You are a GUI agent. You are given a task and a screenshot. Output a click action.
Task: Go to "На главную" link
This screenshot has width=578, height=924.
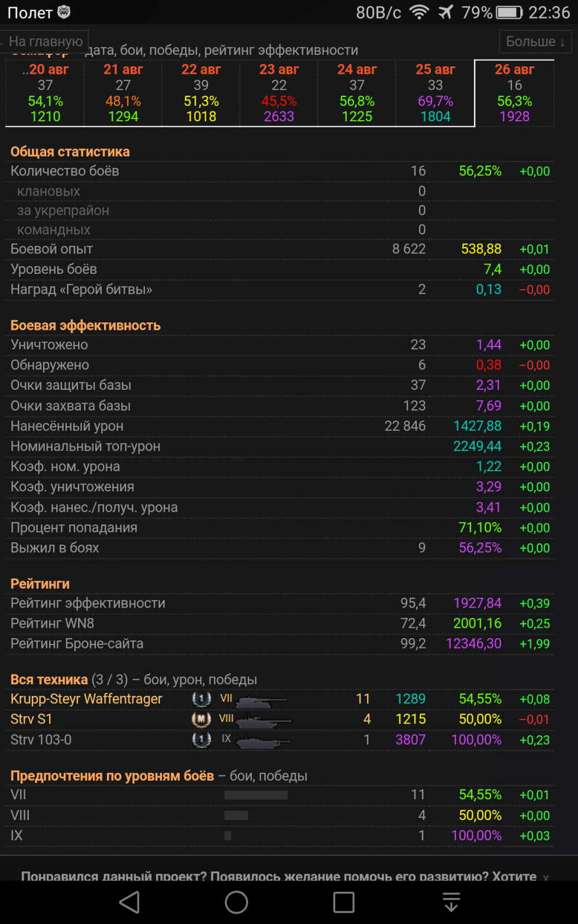(x=46, y=42)
